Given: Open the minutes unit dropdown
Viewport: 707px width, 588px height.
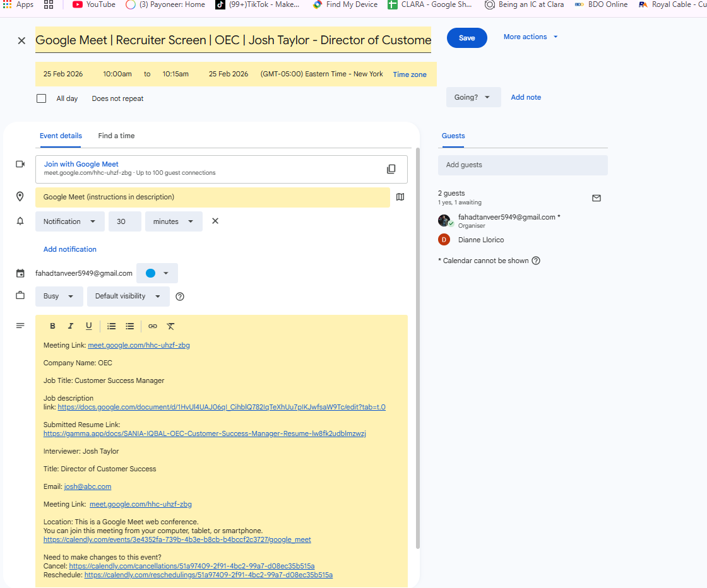Looking at the screenshot, I should point(174,221).
